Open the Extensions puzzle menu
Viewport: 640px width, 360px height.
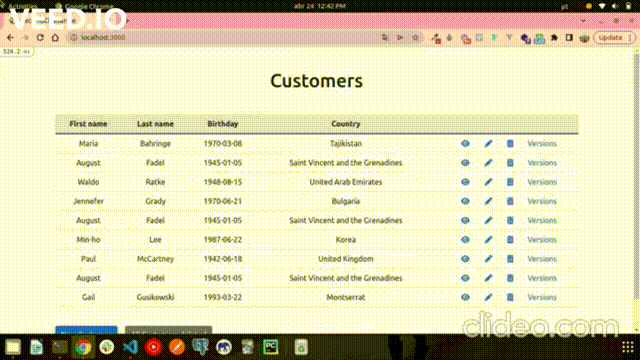pyautogui.click(x=554, y=38)
